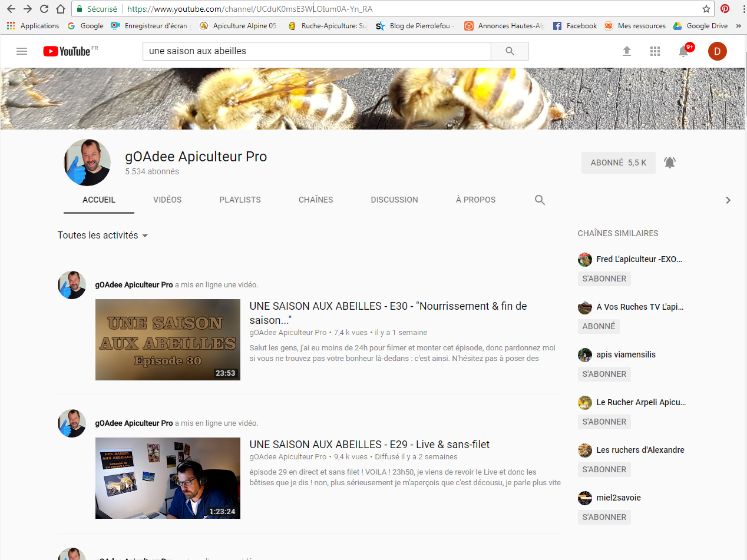747x560 pixels.
Task: Open account avatar D menu
Action: pos(718,51)
